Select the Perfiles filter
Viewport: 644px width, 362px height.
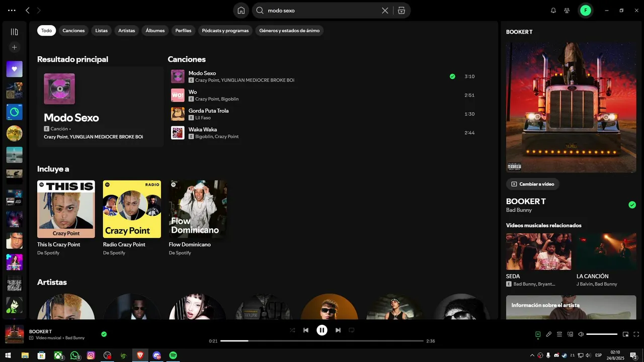[183, 31]
